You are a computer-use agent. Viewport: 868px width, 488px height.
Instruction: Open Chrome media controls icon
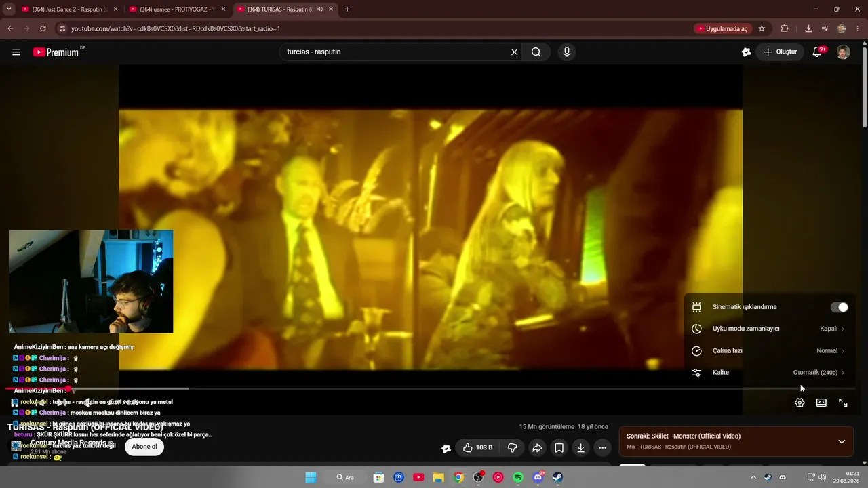(825, 28)
